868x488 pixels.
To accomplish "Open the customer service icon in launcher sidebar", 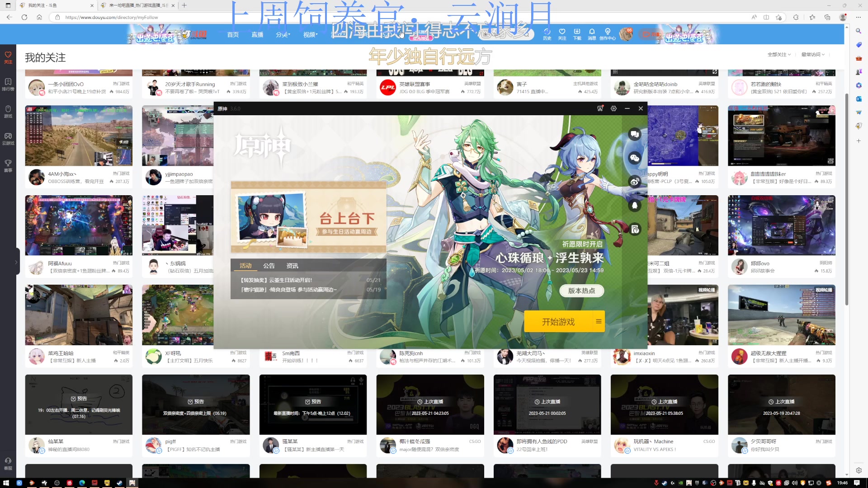I will click(635, 230).
